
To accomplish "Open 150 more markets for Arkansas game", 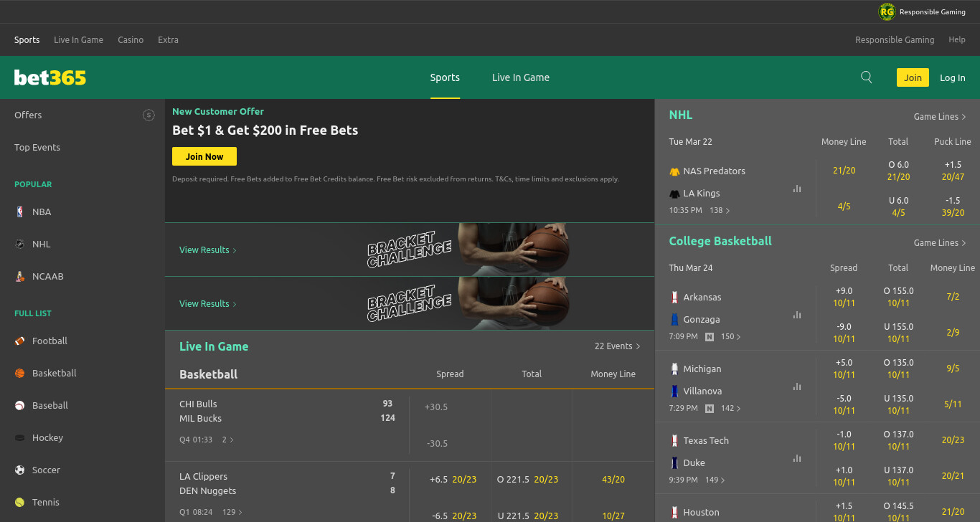I will tap(731, 337).
